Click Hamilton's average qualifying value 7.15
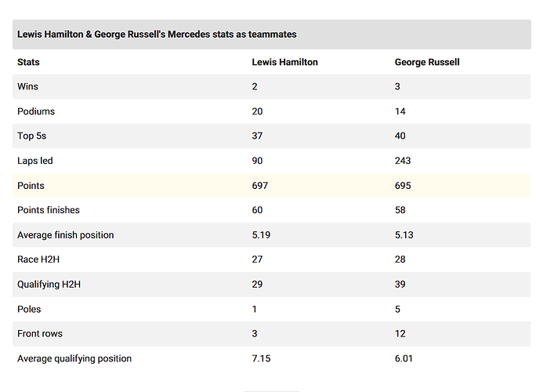The width and height of the screenshot is (536, 392). coord(261,359)
